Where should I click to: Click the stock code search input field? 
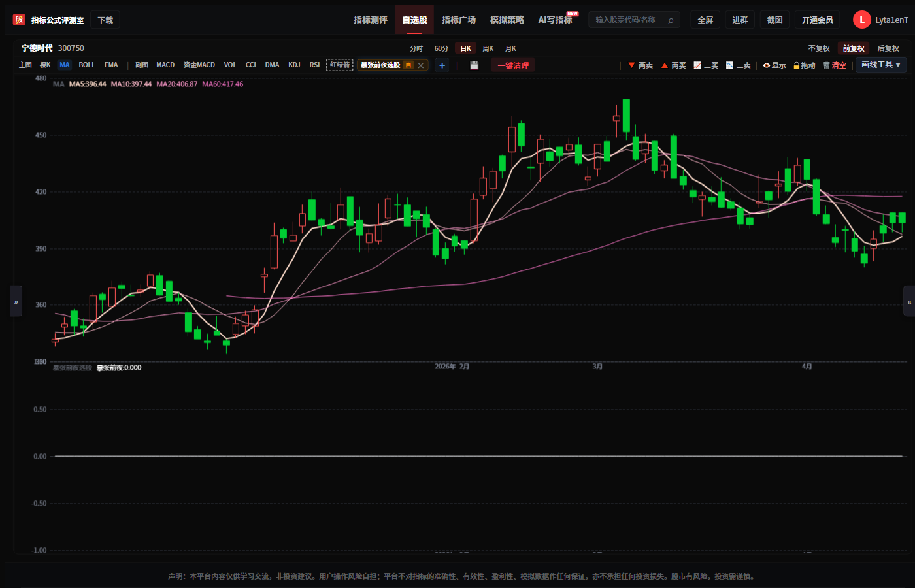click(627, 20)
